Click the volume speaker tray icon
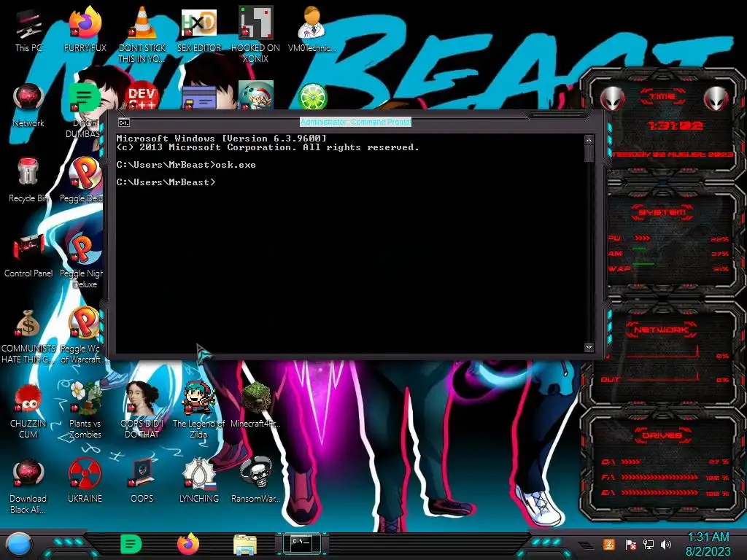 (x=666, y=544)
